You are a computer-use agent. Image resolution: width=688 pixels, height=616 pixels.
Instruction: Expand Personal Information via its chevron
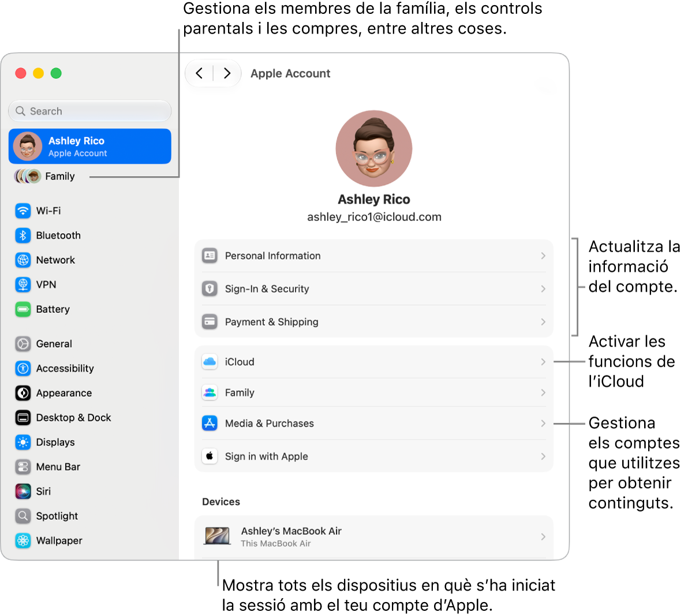point(543,256)
